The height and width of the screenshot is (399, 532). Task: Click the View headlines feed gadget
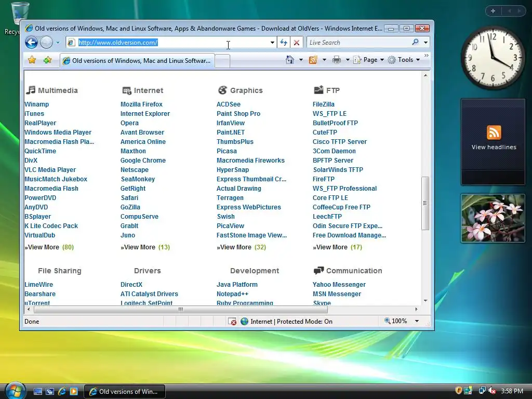click(494, 142)
